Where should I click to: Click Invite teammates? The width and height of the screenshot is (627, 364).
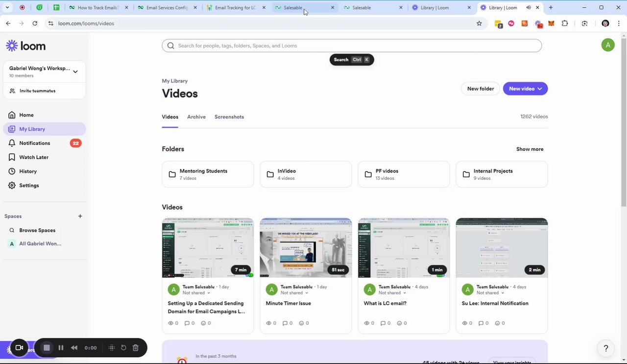(x=37, y=91)
